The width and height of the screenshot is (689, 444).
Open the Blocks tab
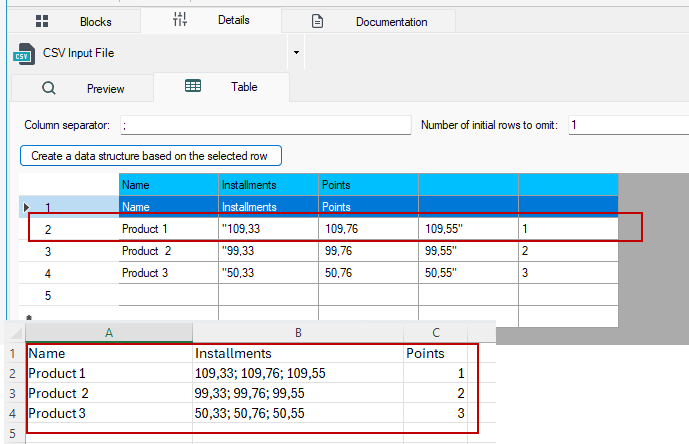[x=74, y=21]
